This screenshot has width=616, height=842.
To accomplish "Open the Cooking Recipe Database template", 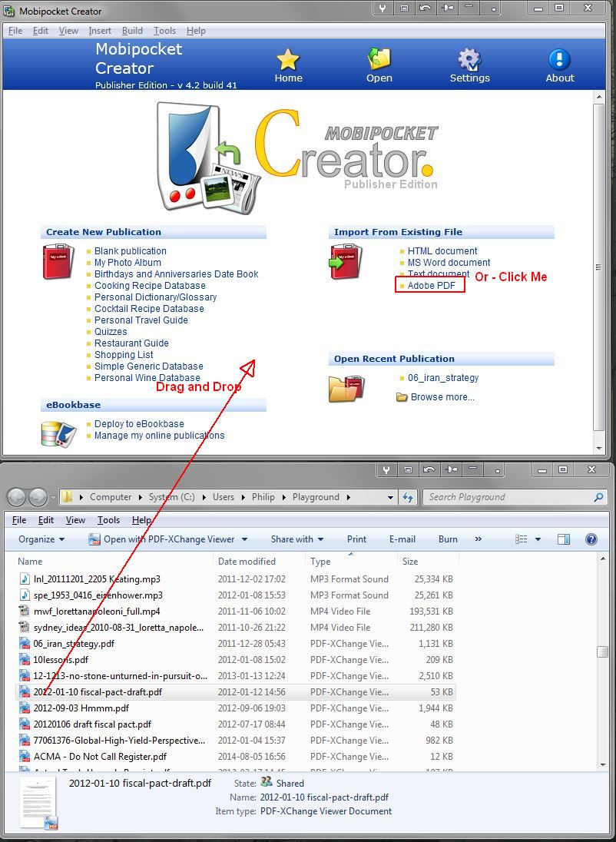I will pyautogui.click(x=150, y=286).
